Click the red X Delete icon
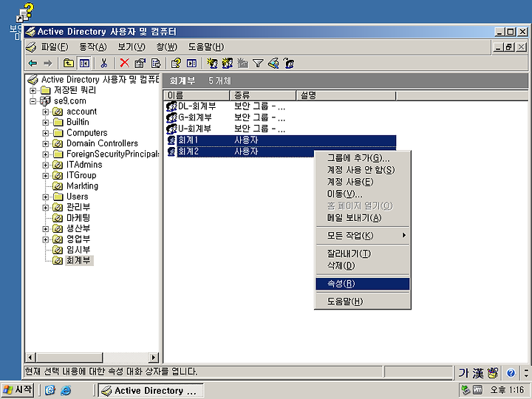The image size is (532, 399). [125, 63]
